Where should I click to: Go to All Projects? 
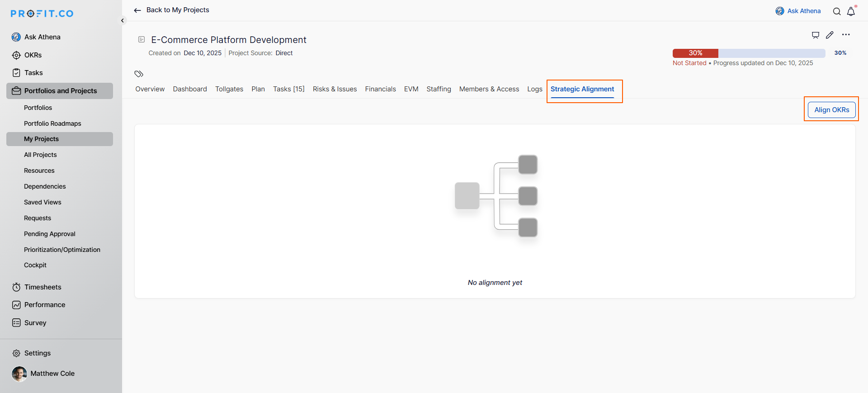click(40, 155)
